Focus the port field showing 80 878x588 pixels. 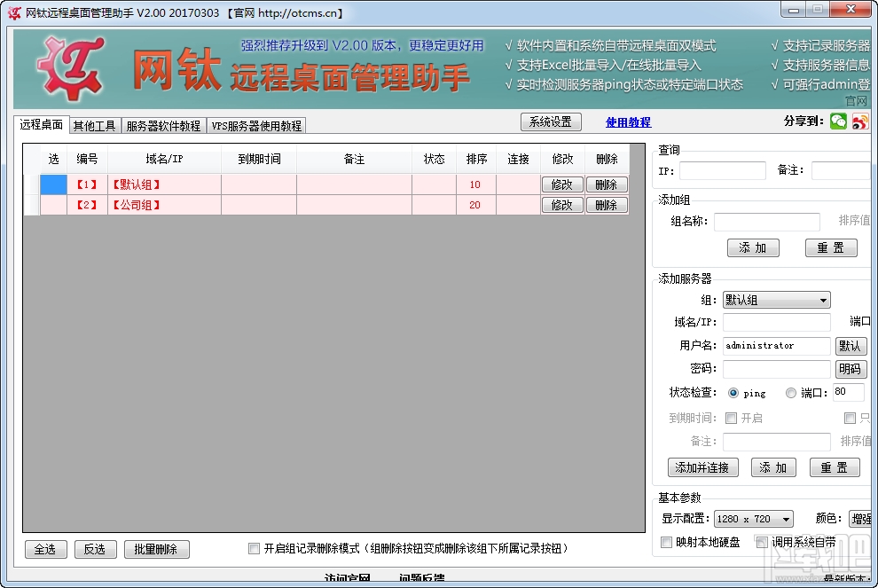(849, 392)
